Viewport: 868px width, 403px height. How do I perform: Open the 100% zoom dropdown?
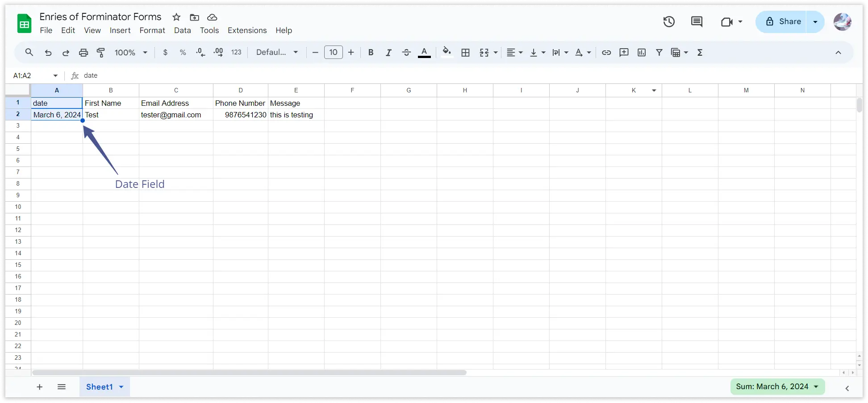click(x=131, y=53)
